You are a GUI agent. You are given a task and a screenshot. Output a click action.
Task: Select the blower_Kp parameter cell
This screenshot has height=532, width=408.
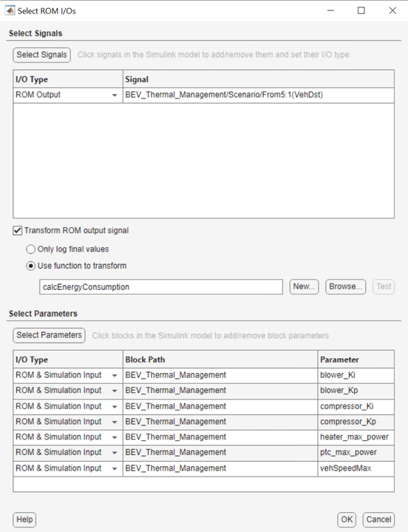[356, 391]
